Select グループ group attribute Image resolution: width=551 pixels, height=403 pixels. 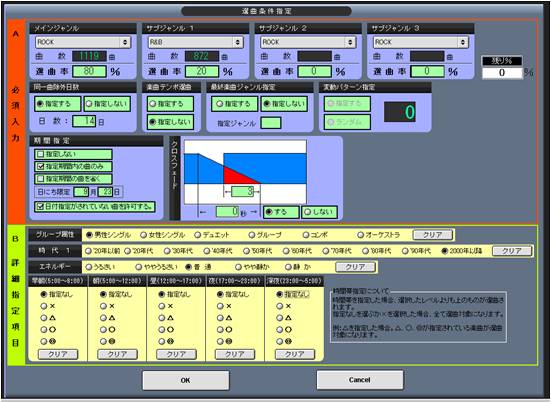coord(265,235)
